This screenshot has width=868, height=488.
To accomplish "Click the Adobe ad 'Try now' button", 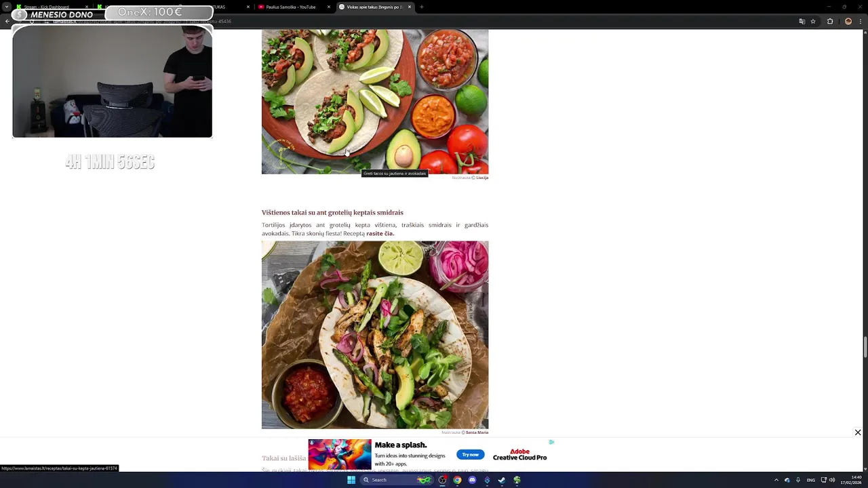I will pyautogui.click(x=471, y=455).
